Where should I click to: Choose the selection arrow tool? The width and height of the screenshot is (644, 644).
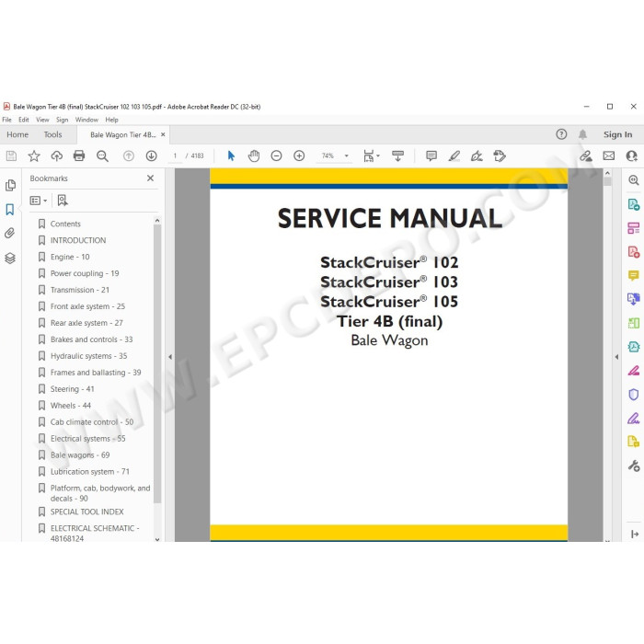click(231, 155)
